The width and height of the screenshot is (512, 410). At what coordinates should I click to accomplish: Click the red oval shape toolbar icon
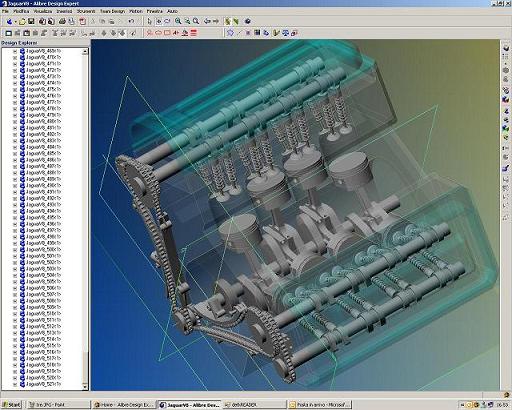(158, 33)
